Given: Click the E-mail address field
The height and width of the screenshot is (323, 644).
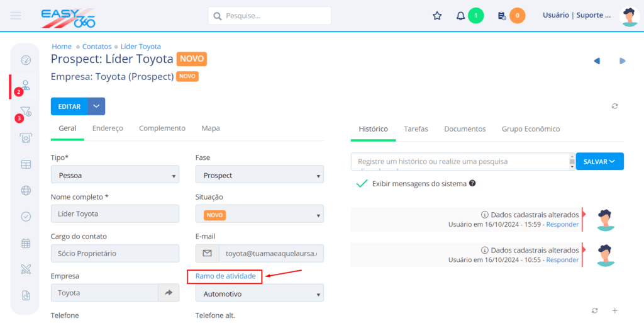Looking at the screenshot, I should (272, 254).
